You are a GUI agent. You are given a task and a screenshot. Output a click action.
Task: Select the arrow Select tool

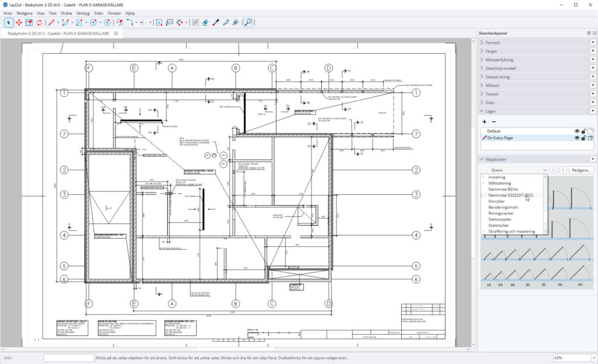[9, 23]
